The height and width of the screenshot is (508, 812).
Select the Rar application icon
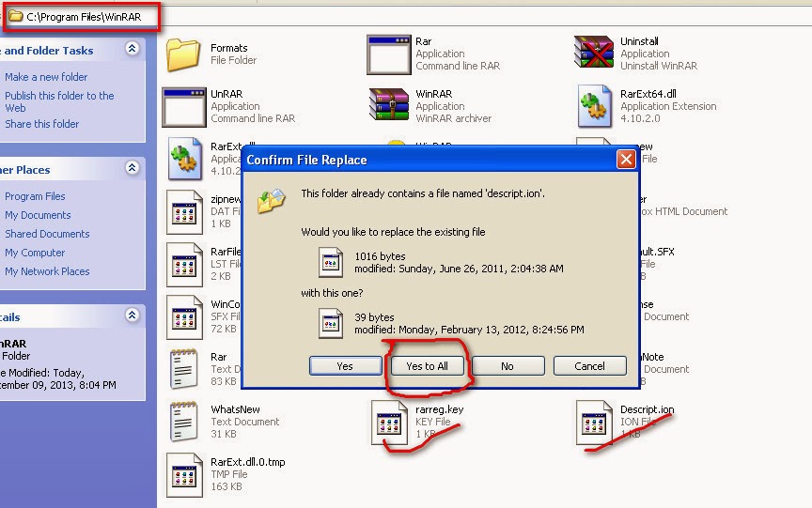click(x=388, y=54)
